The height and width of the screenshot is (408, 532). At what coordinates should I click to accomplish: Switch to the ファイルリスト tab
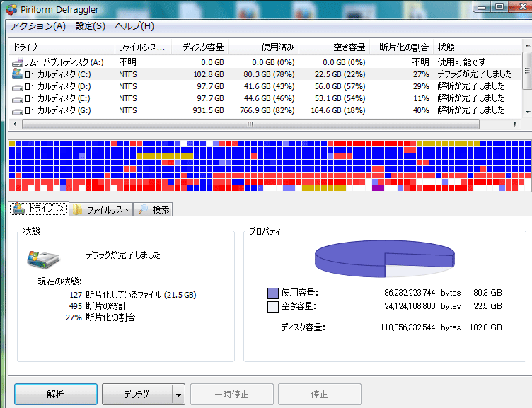101,209
